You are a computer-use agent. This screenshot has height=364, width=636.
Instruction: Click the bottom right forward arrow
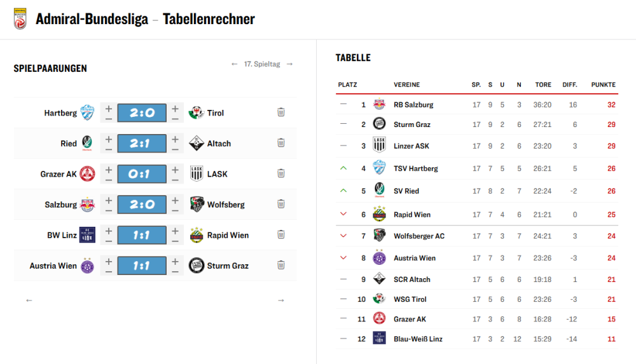point(281,300)
